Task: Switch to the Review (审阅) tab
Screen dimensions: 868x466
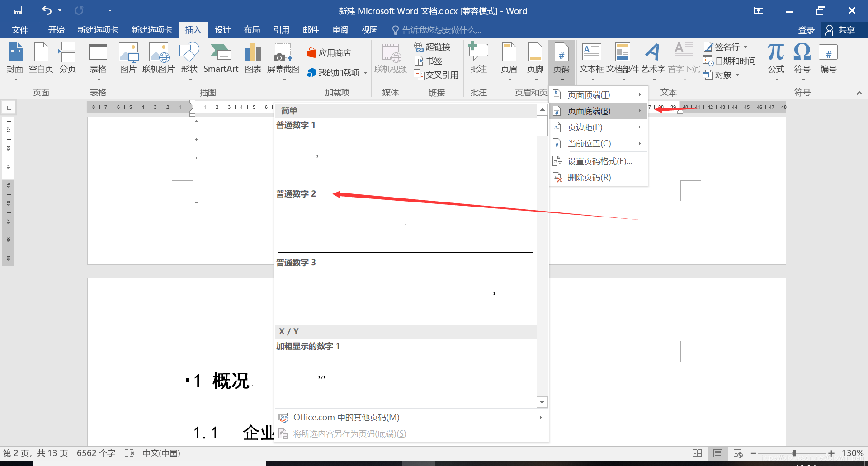Action: click(x=340, y=30)
